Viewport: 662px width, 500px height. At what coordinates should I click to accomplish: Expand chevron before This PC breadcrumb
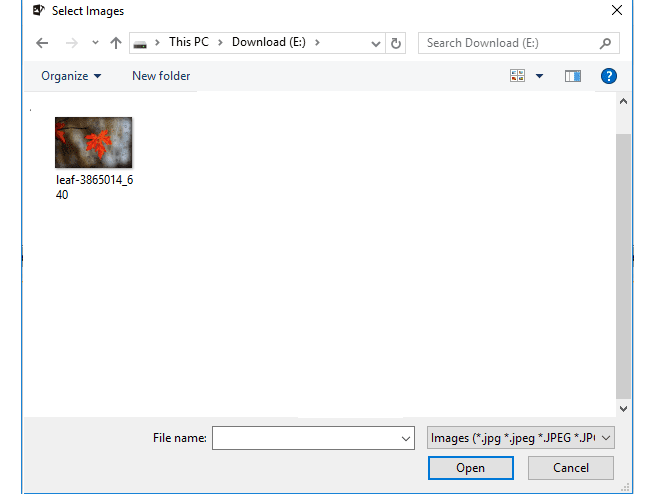[x=157, y=42]
